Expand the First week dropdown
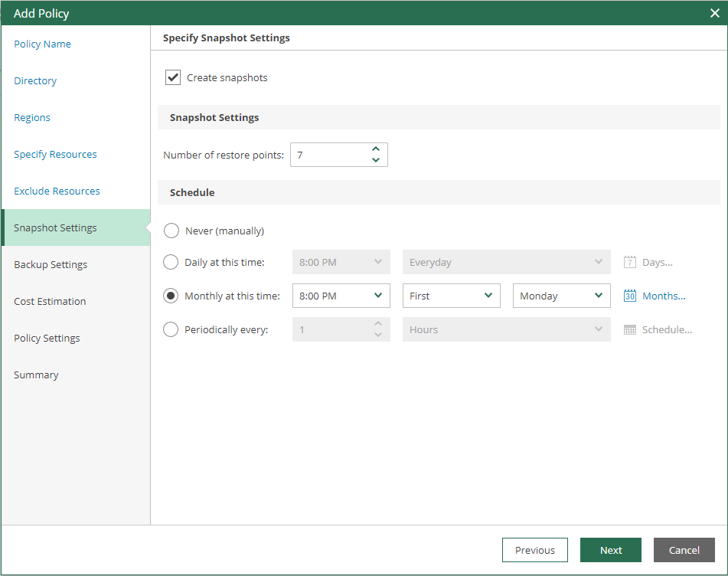The image size is (728, 576). [x=452, y=296]
